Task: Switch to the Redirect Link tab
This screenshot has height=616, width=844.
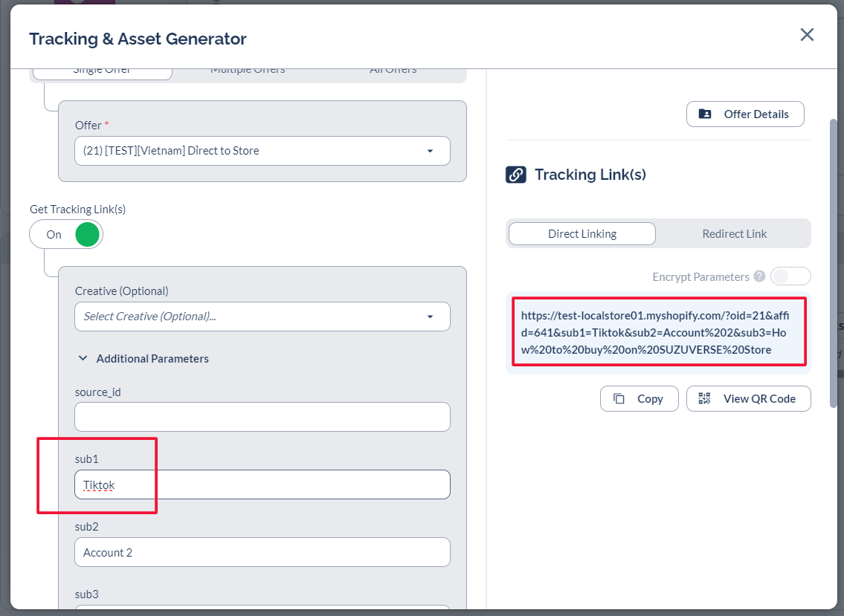Action: (x=734, y=234)
